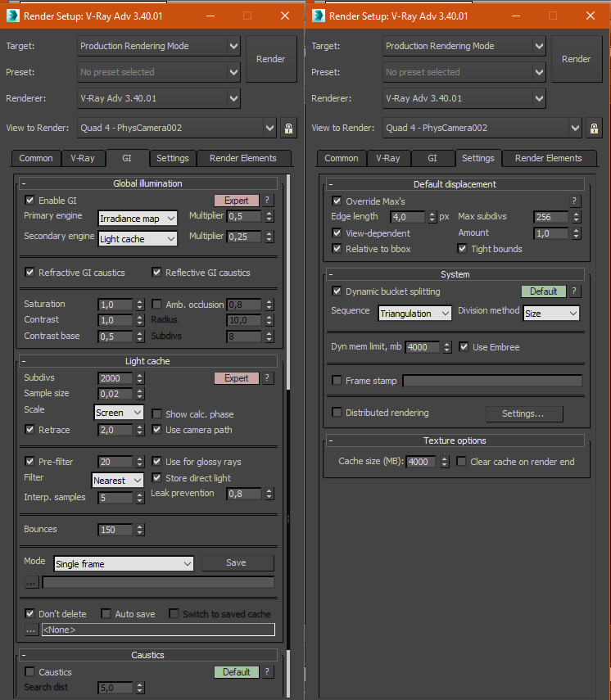Collapse the Texture options rollout
611x700 pixels.
click(x=455, y=440)
